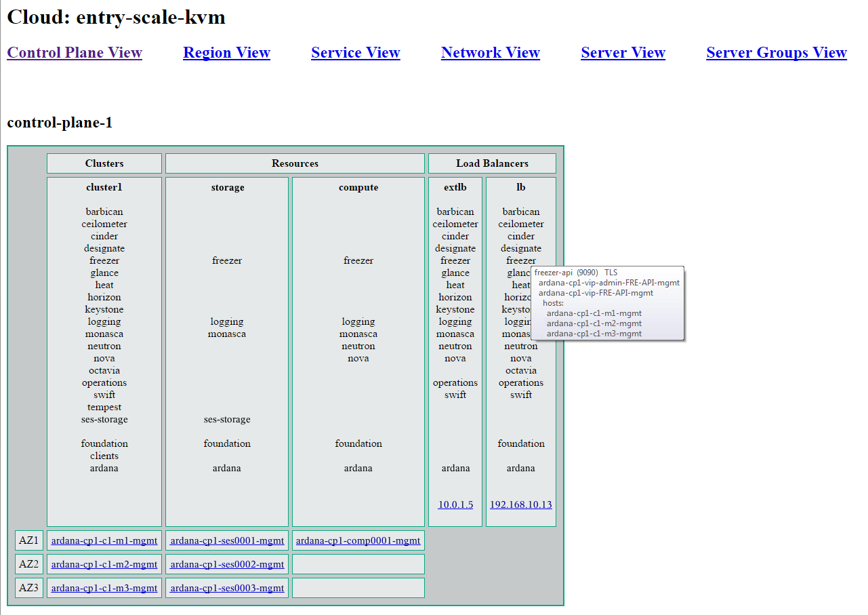Viewport: 868px width, 615px height.
Task: Open the Control Plane View link
Action: click(x=75, y=53)
